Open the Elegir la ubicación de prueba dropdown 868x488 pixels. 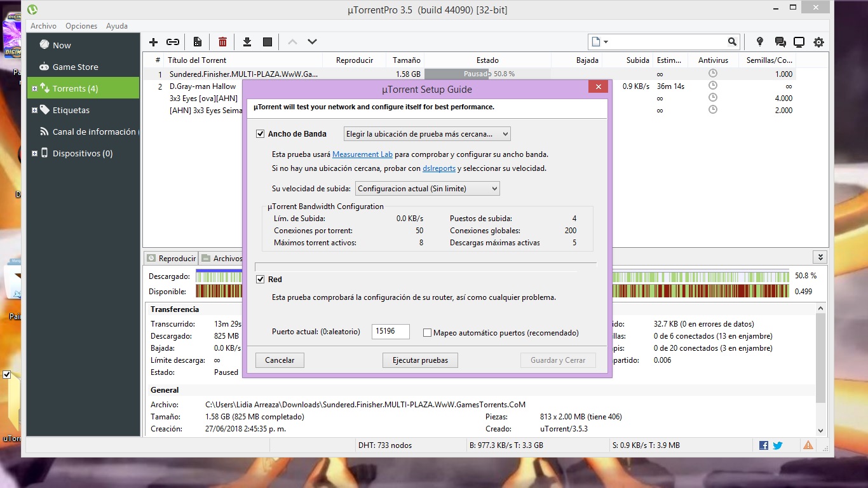[427, 134]
